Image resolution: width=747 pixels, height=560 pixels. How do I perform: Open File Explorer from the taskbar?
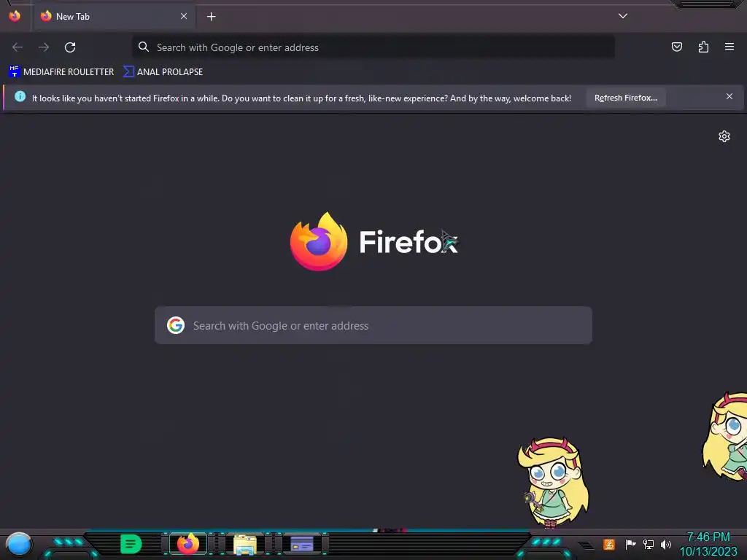245,544
